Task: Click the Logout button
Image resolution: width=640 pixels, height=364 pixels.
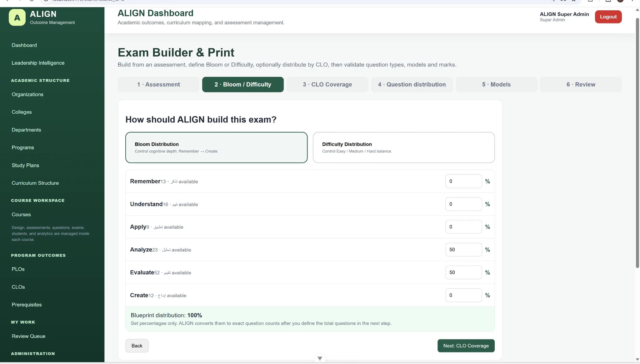Action: coord(608,17)
